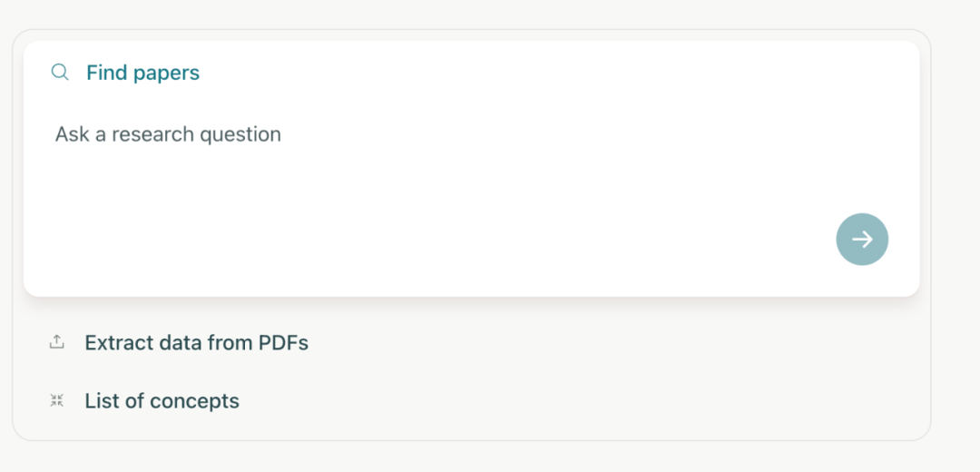980x472 pixels.
Task: Open the List of concepts option
Action: pos(144,400)
